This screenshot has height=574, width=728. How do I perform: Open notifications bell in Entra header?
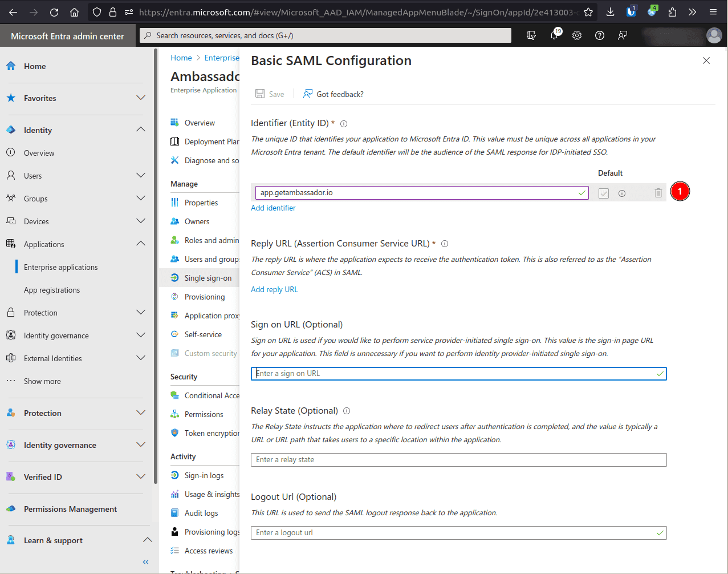(554, 35)
